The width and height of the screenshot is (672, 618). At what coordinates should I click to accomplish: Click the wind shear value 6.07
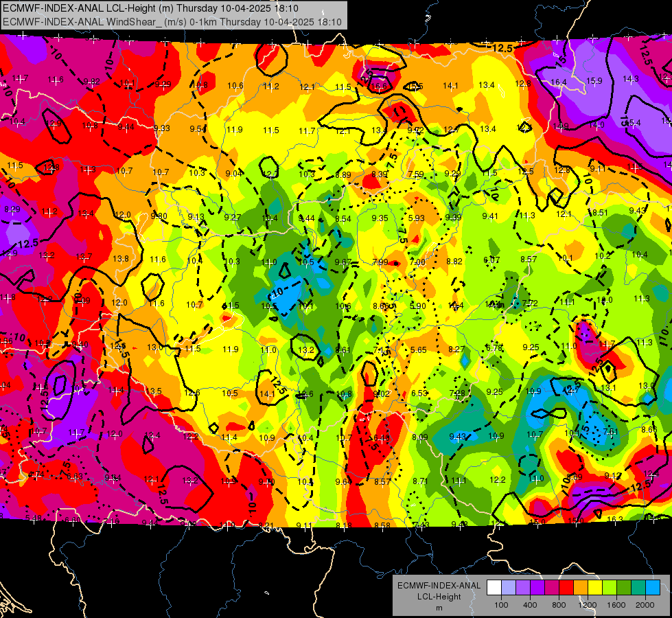(x=491, y=260)
